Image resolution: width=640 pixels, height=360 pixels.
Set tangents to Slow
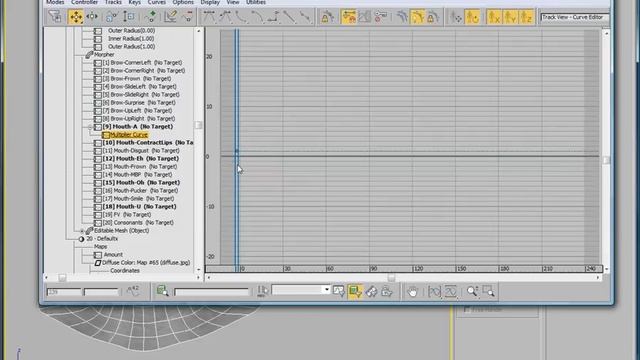(x=257, y=17)
